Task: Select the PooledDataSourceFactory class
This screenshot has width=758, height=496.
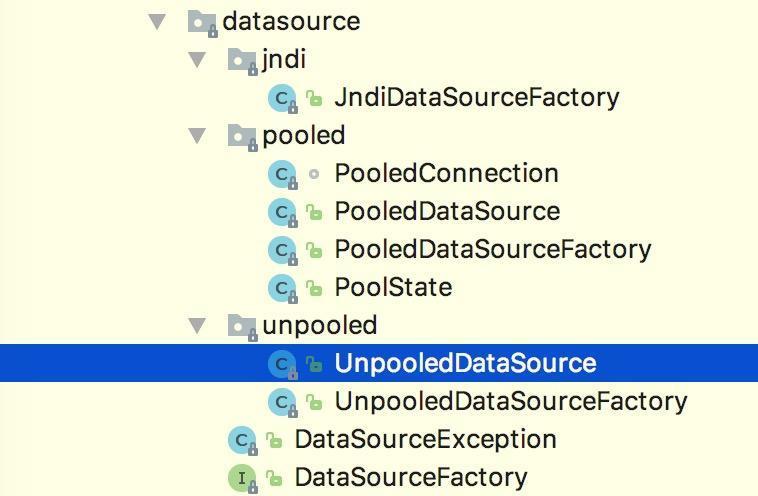Action: coord(492,249)
